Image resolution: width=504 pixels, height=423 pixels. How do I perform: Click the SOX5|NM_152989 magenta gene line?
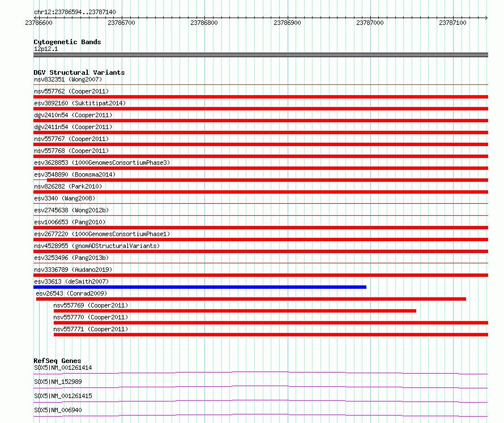(260, 387)
